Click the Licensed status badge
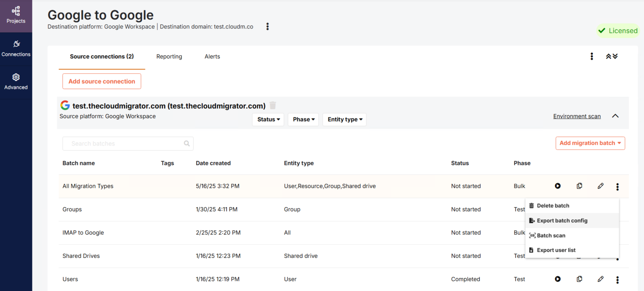Screen dimensions: 644x291 [x=618, y=30]
